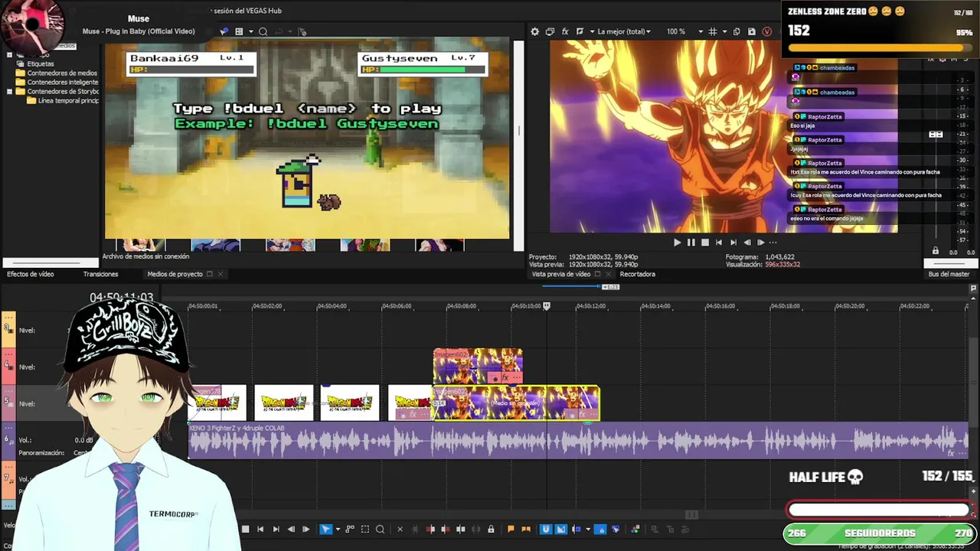Open the split-screen view dropdown arrow
This screenshot has width=980, height=551.
coord(592,31)
